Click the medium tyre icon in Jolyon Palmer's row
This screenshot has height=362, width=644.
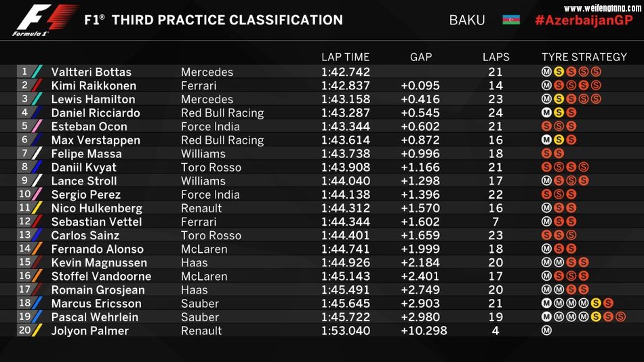tap(546, 331)
